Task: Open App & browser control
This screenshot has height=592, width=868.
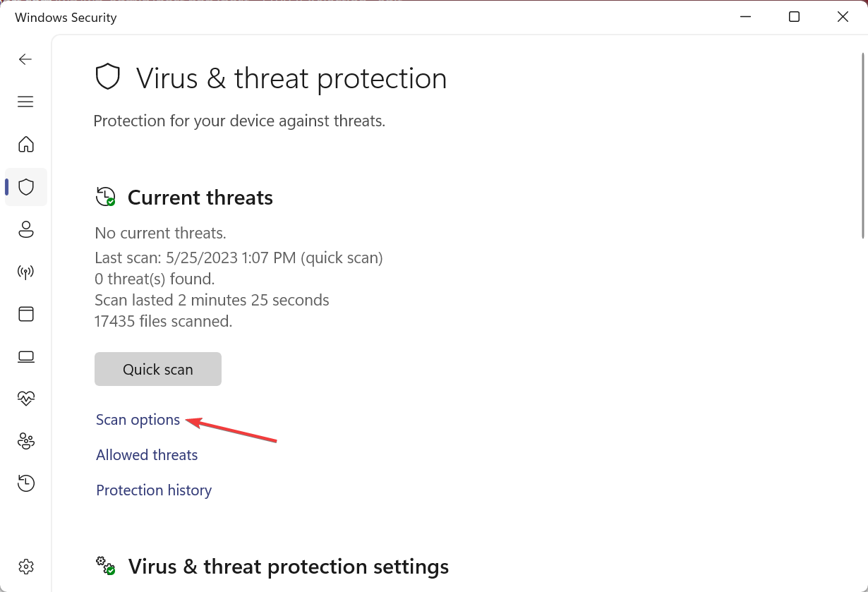Action: click(x=25, y=314)
